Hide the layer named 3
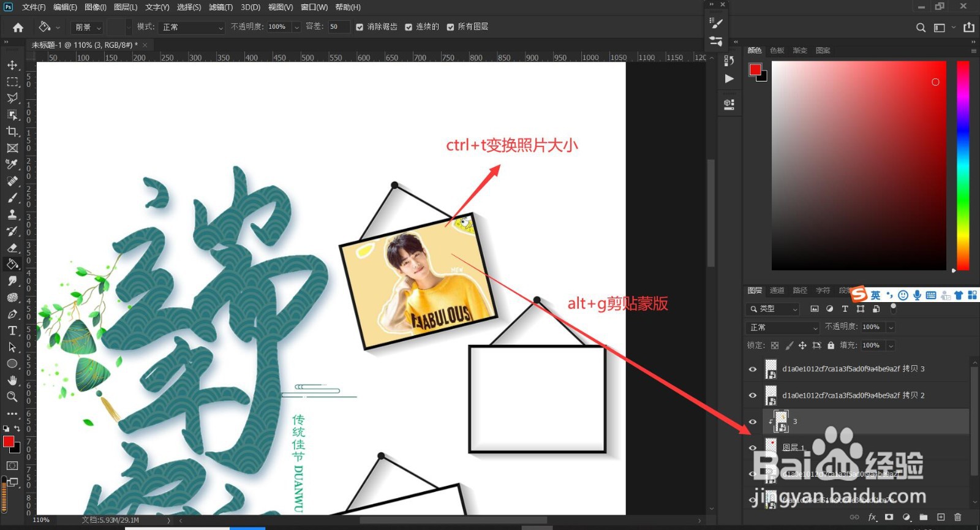The width and height of the screenshot is (980, 530). 753,422
